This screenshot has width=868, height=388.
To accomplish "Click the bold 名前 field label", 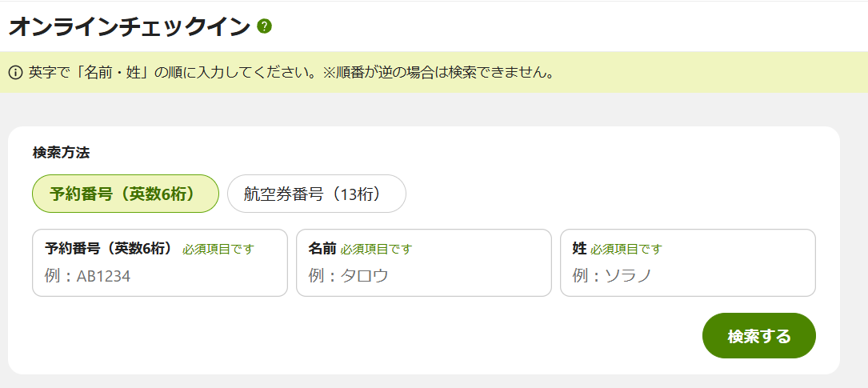I will coord(322,249).
